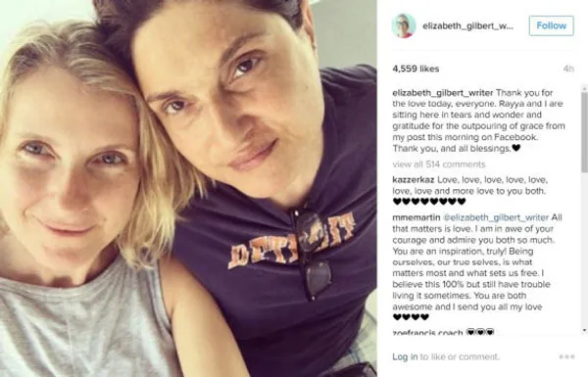Click the hearts row in kazzerkaz comment
The image size is (588, 377).
click(429, 202)
